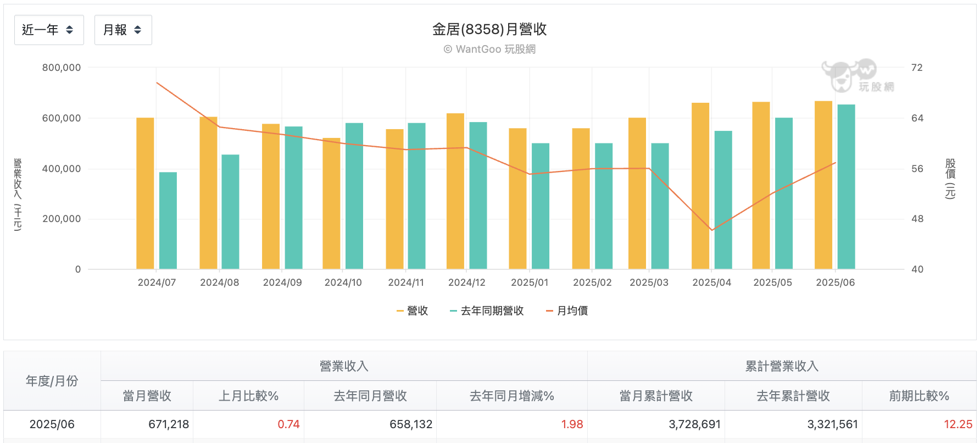Screen dimensions: 980x443
Task: Click the 2025/04 orange revenue bar
Action: (x=700, y=186)
